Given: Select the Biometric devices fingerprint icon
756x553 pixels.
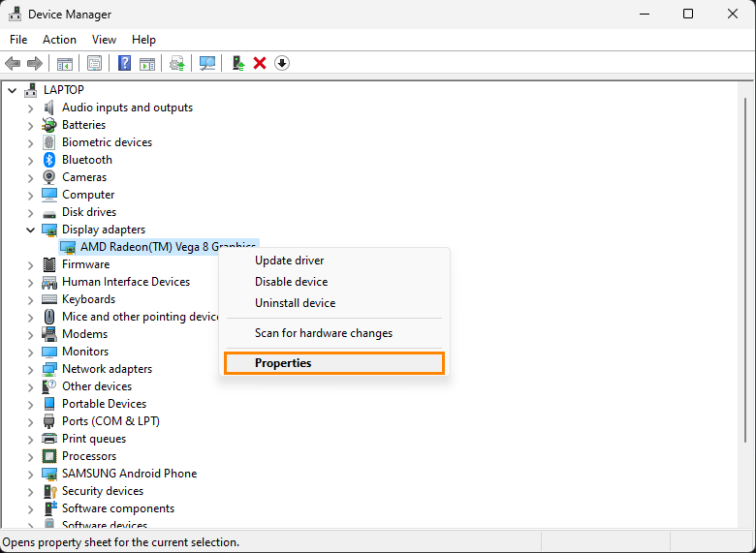Looking at the screenshot, I should tap(49, 142).
